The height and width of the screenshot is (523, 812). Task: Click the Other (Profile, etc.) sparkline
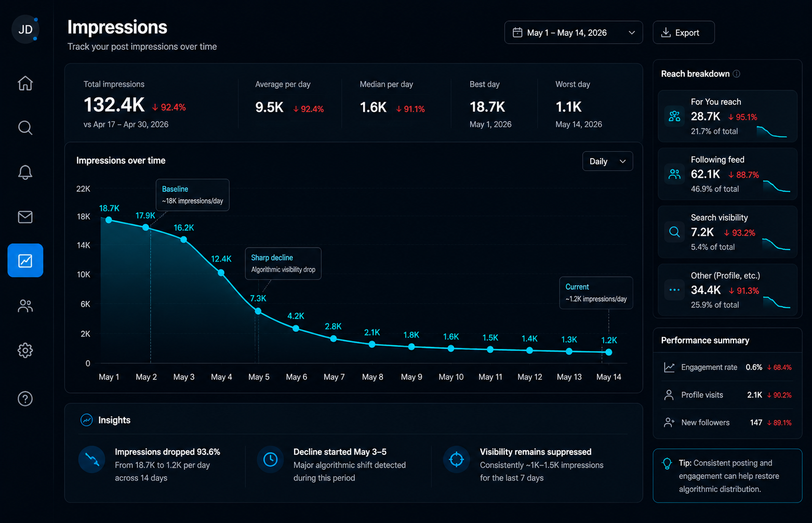(776, 302)
